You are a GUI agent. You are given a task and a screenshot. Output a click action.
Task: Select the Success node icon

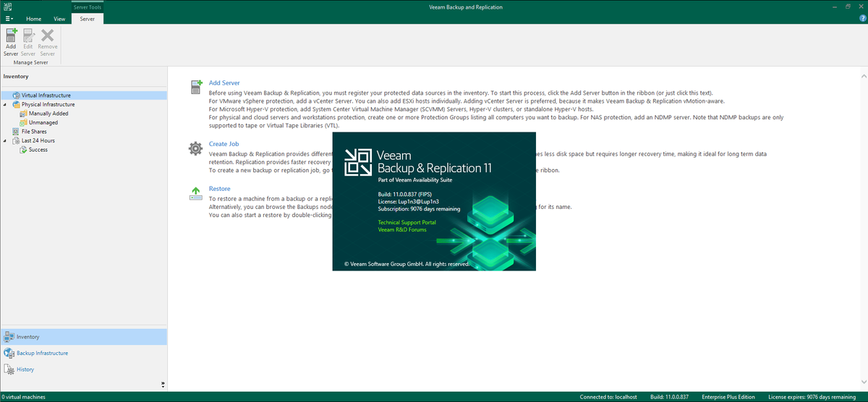coord(23,150)
